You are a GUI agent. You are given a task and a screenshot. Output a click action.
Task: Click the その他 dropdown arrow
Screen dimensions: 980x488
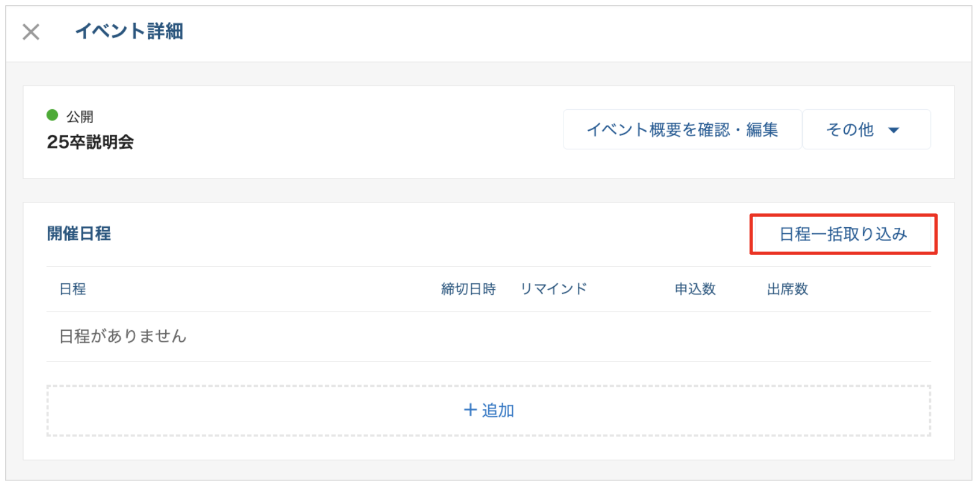(893, 130)
